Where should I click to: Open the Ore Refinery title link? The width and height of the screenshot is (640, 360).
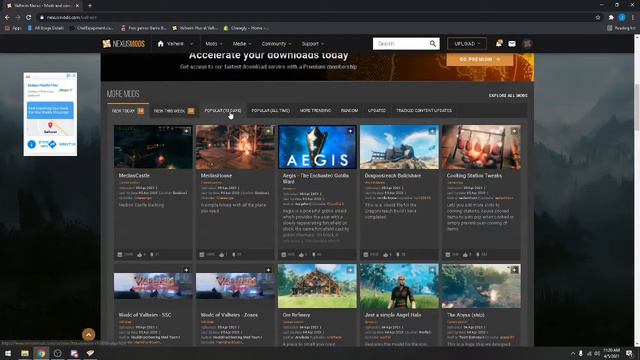296,315
